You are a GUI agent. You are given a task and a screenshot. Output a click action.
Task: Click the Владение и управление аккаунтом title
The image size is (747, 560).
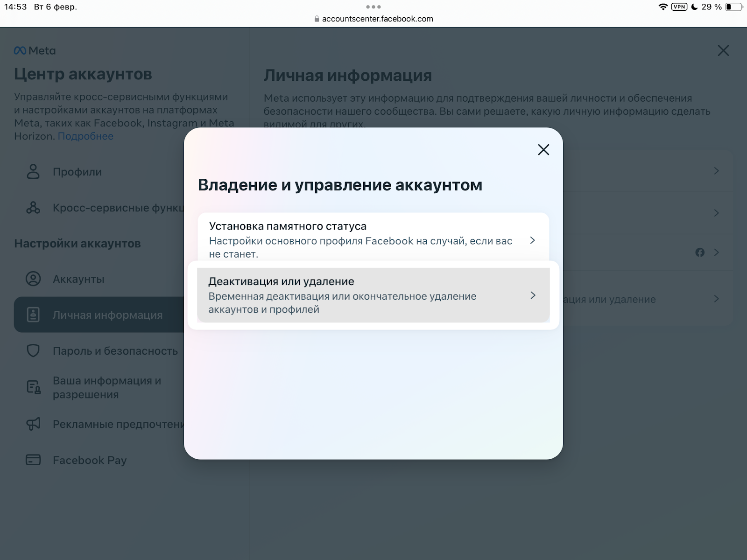(340, 185)
